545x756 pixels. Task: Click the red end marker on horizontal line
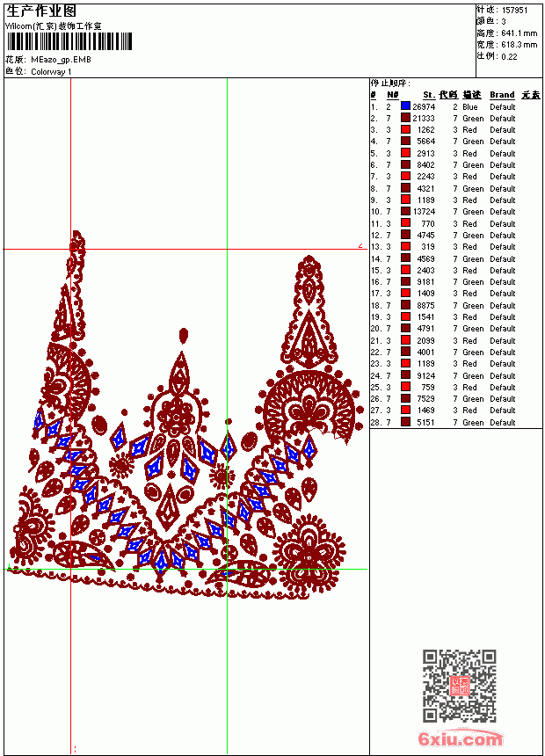pos(360,246)
